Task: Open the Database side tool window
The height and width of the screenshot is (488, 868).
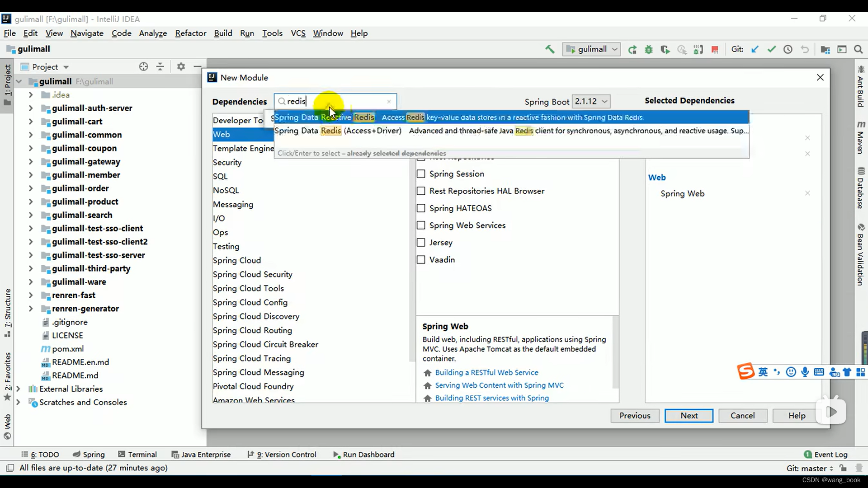Action: pos(860,188)
